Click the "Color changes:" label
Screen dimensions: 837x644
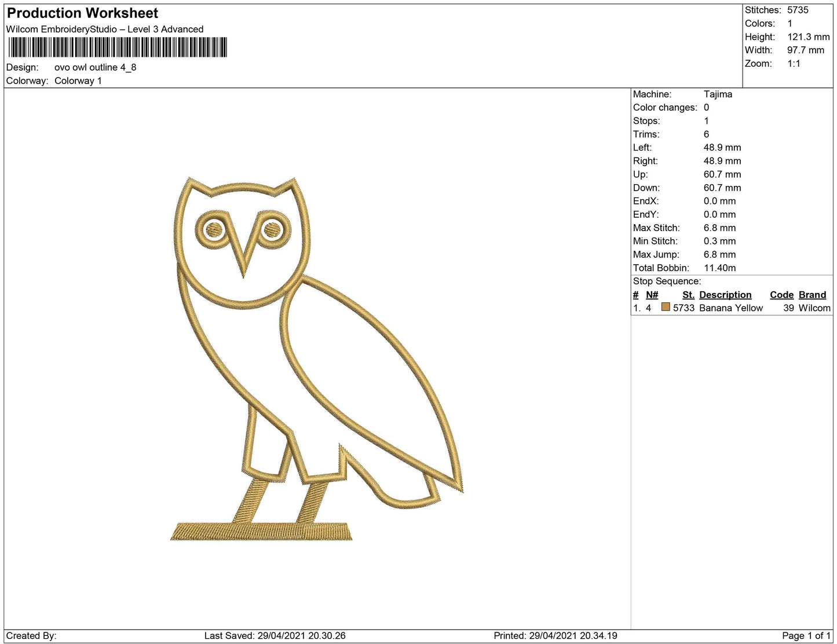tap(665, 107)
